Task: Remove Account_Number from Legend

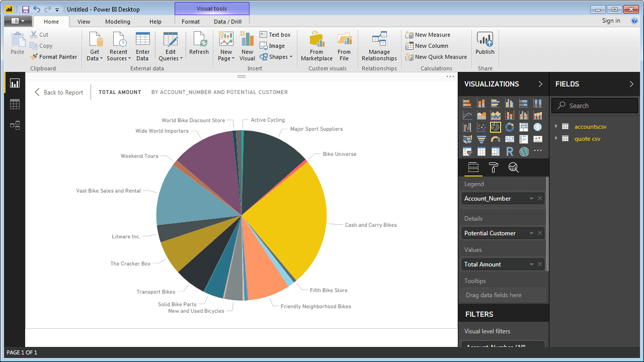Action: point(540,199)
